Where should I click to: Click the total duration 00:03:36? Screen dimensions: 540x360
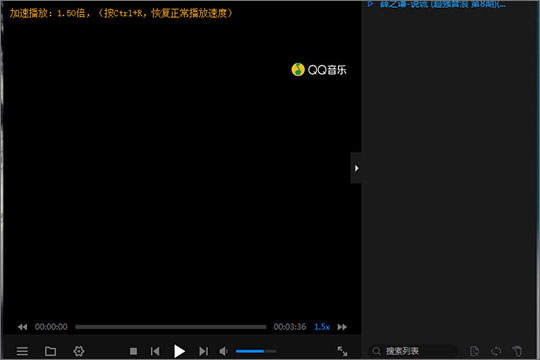click(290, 327)
